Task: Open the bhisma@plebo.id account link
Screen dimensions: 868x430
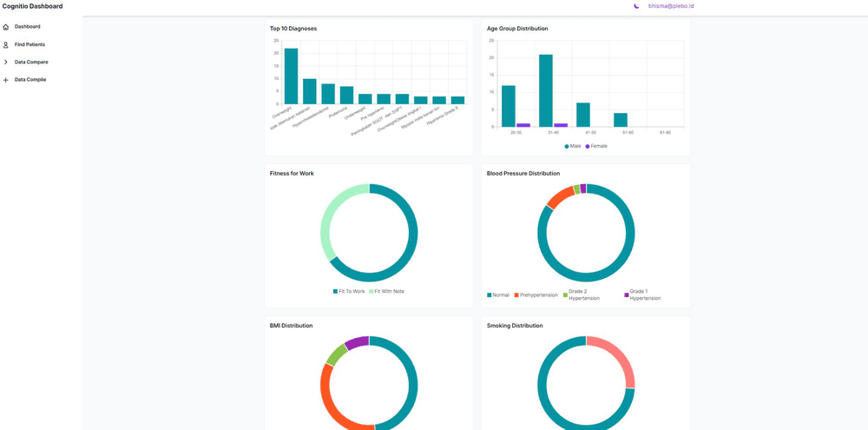Action: [x=671, y=6]
